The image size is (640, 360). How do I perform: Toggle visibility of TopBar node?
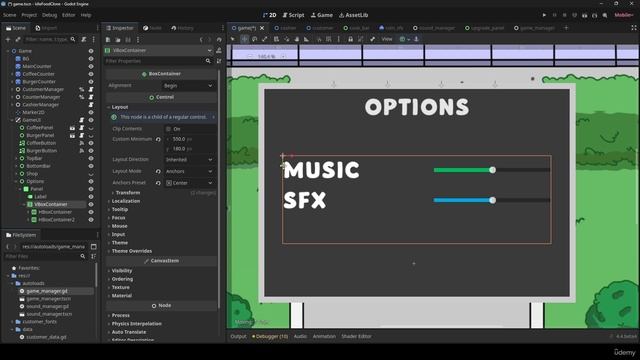pyautogui.click(x=91, y=158)
